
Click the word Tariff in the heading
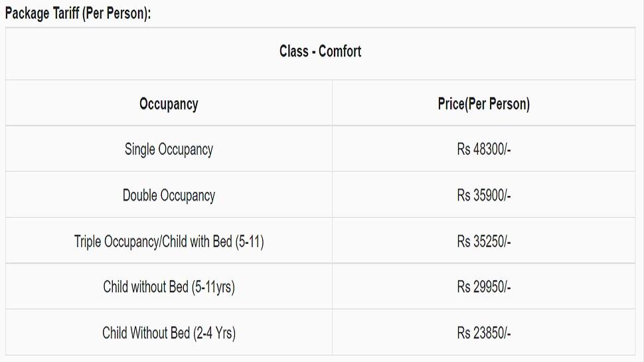[x=66, y=13]
